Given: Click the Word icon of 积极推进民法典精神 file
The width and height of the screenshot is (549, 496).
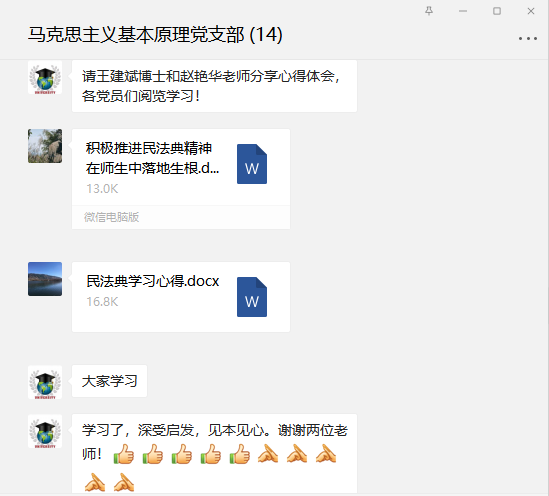Looking at the screenshot, I should point(252,164).
